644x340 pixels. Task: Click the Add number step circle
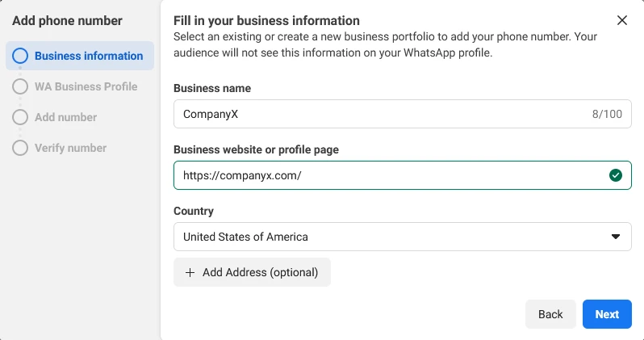click(20, 117)
